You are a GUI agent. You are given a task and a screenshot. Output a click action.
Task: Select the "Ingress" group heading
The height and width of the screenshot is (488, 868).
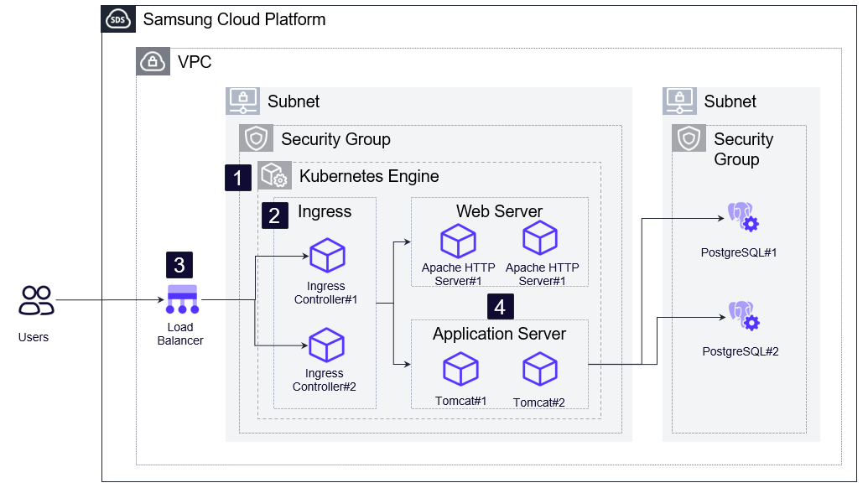click(325, 211)
